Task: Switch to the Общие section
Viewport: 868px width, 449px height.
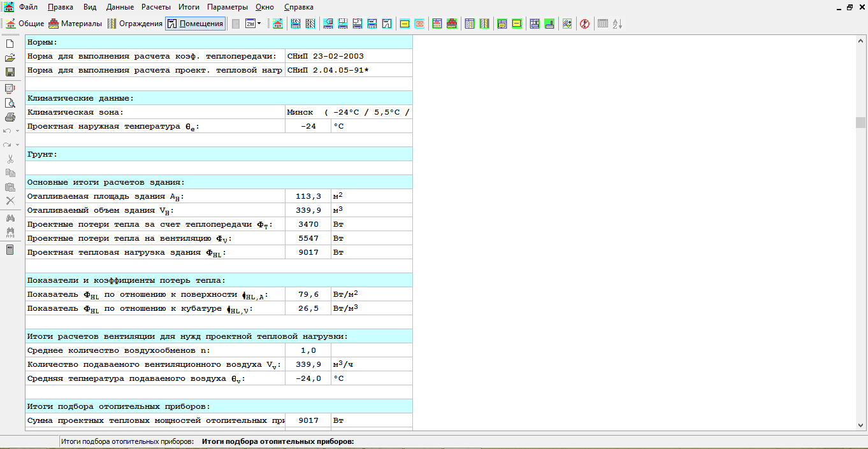Action: pos(24,24)
